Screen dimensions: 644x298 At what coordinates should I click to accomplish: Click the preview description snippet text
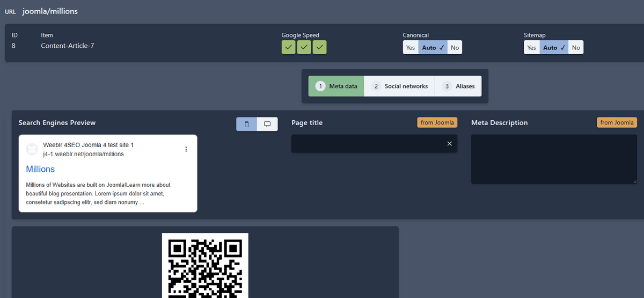tap(98, 194)
